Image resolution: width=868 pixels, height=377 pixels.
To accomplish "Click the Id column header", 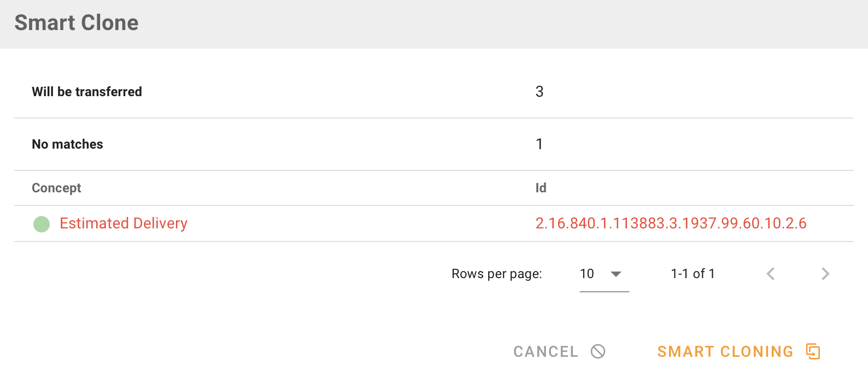I will coord(541,188).
